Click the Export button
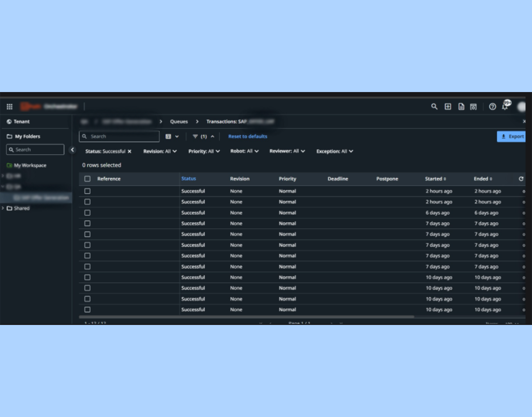Screen dimensions: 532x417 coord(512,136)
